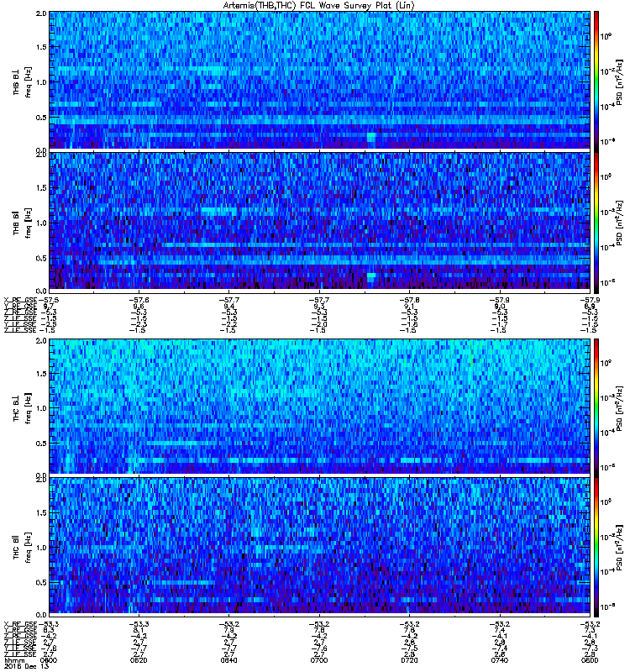Image resolution: width=630 pixels, height=672 pixels.
Task: Click the 0740 time tick label
Action: click(499, 660)
